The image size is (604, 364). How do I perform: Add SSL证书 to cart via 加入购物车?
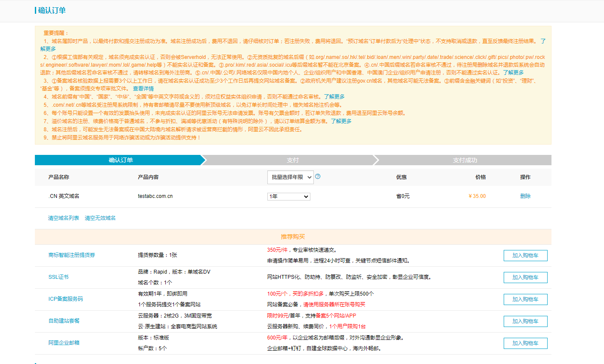(x=526, y=278)
